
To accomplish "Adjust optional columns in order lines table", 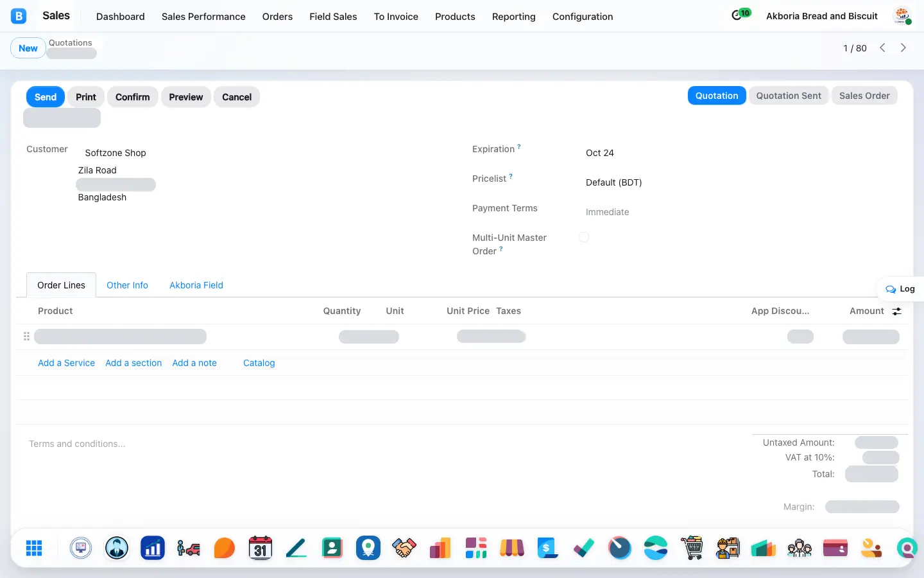I will (x=896, y=311).
